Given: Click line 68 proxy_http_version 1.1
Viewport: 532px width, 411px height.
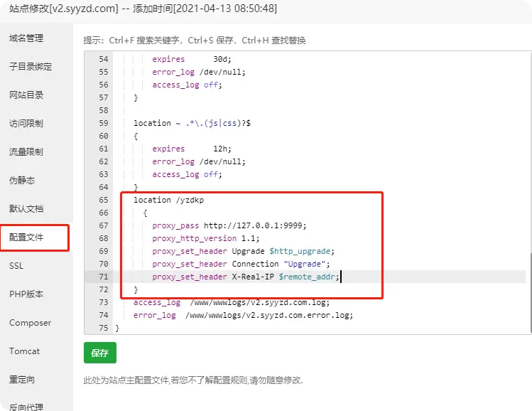Looking at the screenshot, I should 205,238.
